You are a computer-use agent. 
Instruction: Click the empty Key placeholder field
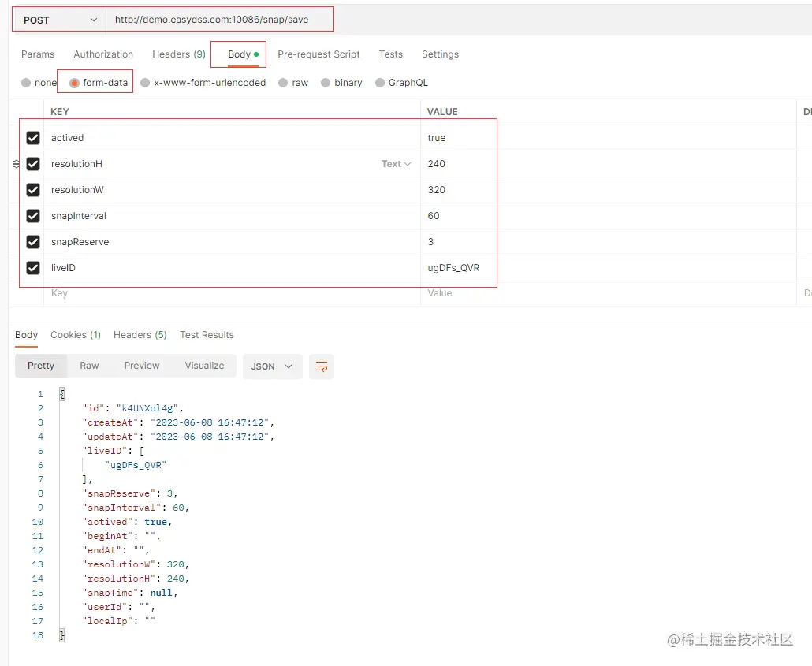[232, 294]
